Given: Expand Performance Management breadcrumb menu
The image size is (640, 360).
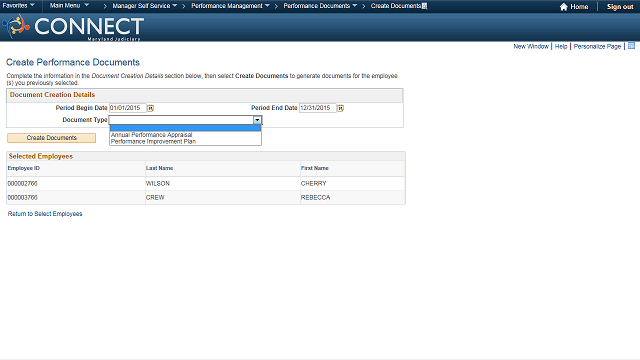Looking at the screenshot, I should tap(230, 6).
